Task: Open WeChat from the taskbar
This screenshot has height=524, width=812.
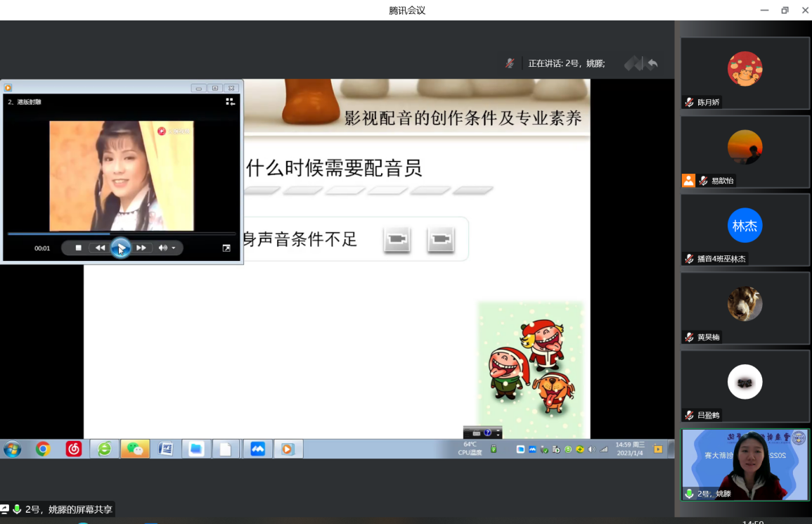Action: 135,449
